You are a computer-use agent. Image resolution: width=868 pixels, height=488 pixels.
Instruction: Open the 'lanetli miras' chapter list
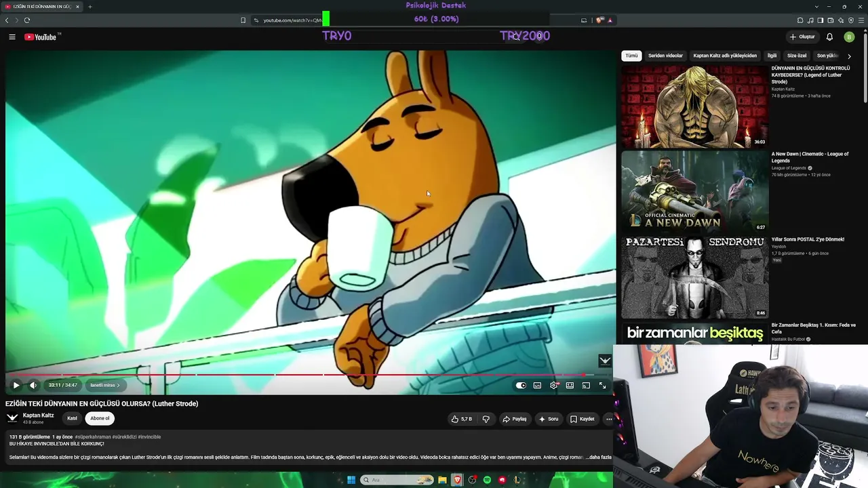click(x=105, y=385)
